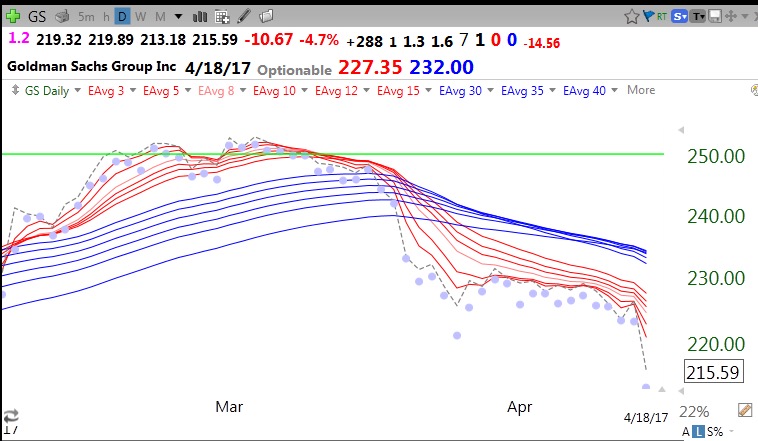758x441 pixels.
Task: Open the EAvg 10 indicator dropdown
Action: point(305,90)
